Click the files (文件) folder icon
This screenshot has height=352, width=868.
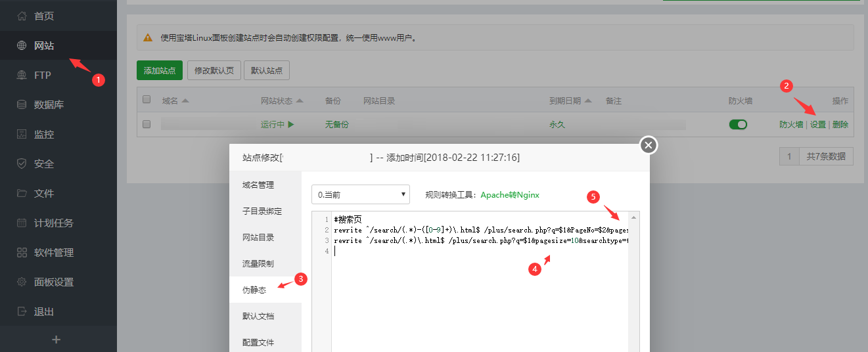click(22, 194)
